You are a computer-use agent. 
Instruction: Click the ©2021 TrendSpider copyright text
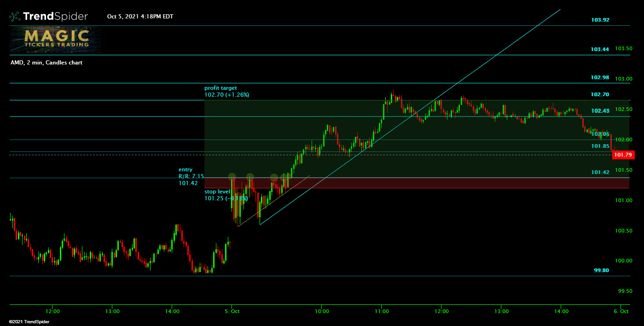[x=29, y=321]
